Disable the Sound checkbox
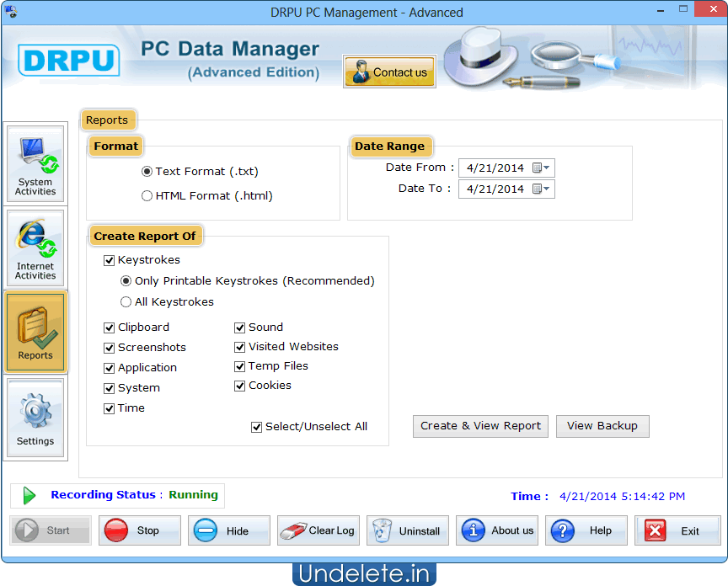Viewport: 728px width, 586px height. coord(239,328)
